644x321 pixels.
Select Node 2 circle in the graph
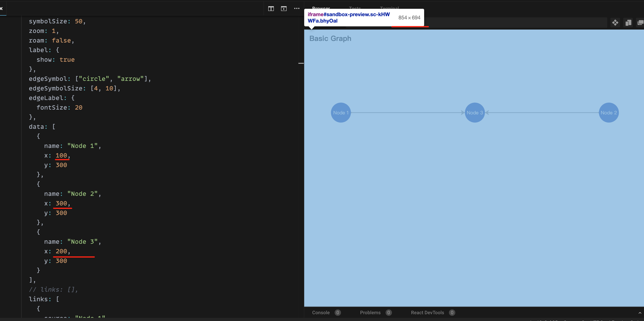[x=608, y=113]
